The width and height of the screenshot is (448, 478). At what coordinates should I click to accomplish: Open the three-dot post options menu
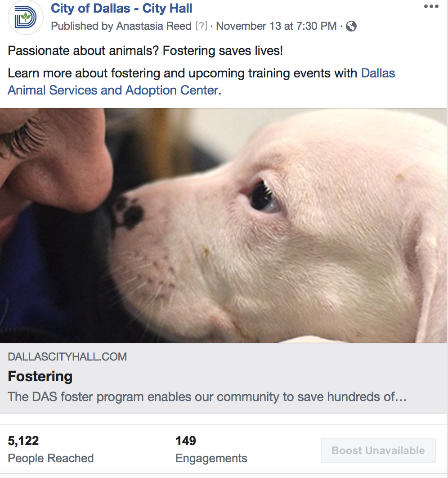pos(431,7)
